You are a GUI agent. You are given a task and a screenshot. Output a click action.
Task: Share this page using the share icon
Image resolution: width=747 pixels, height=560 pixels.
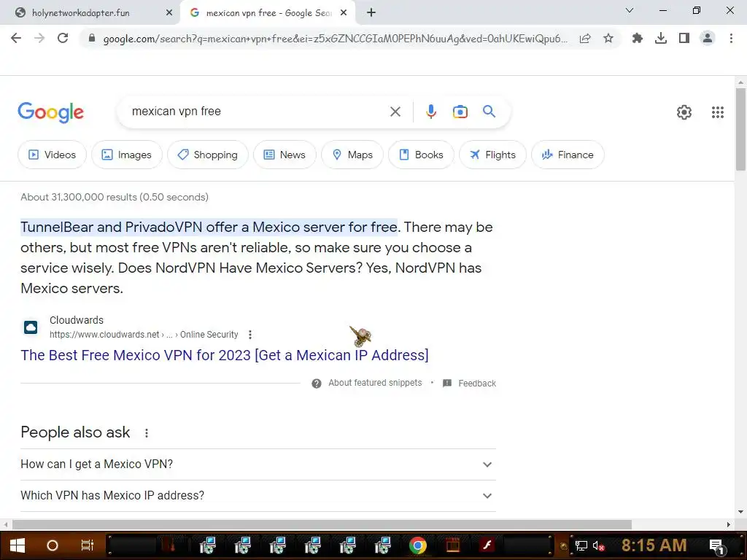(x=585, y=38)
